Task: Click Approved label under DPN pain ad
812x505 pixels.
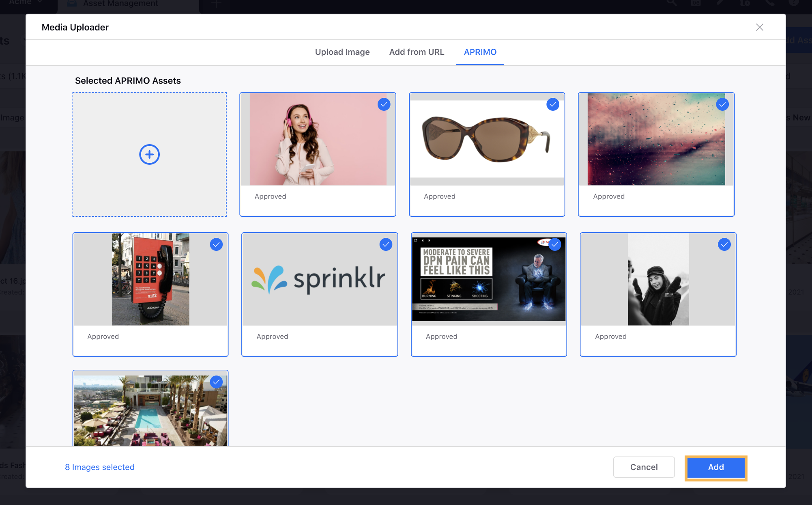Action: point(442,337)
